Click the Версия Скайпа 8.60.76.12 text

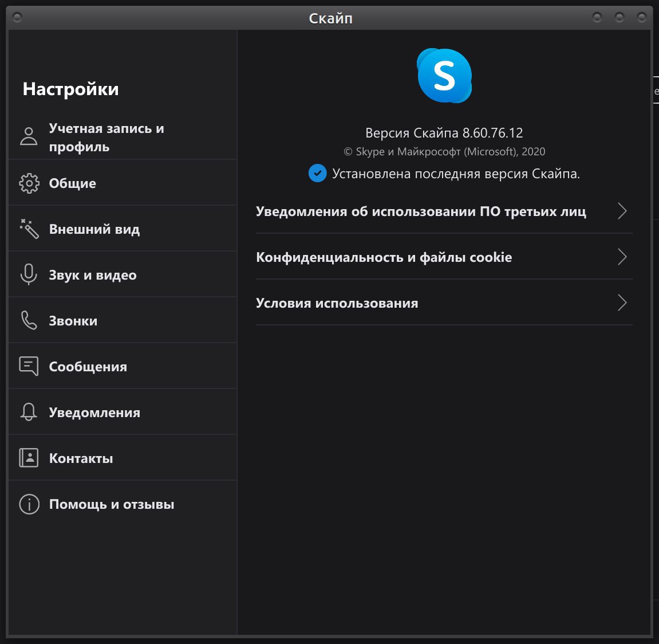444,133
